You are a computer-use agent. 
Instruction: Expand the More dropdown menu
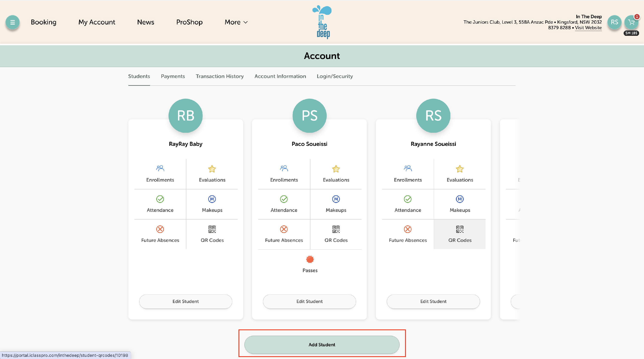click(x=236, y=22)
